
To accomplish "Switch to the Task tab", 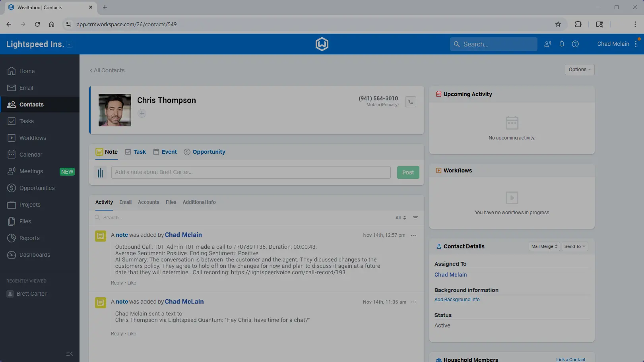I will (x=136, y=152).
